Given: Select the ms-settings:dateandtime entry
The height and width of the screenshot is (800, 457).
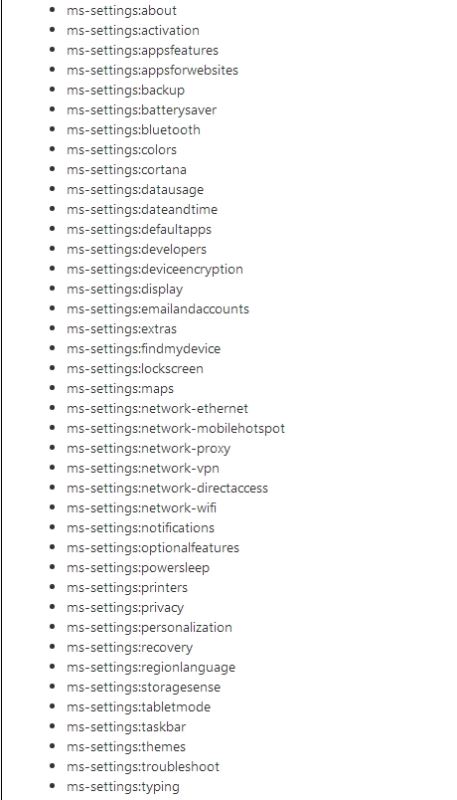Looking at the screenshot, I should [142, 209].
